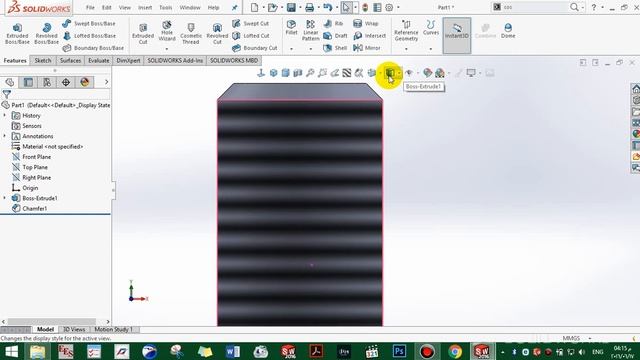This screenshot has width=640, height=360.
Task: Select the Extruded Boss/Base tool
Action: coord(17,33)
